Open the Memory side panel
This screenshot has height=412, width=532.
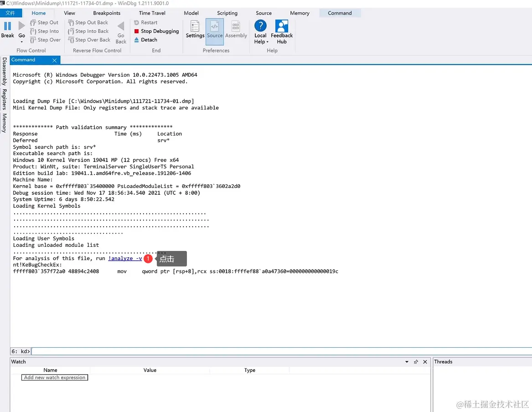(x=5, y=123)
